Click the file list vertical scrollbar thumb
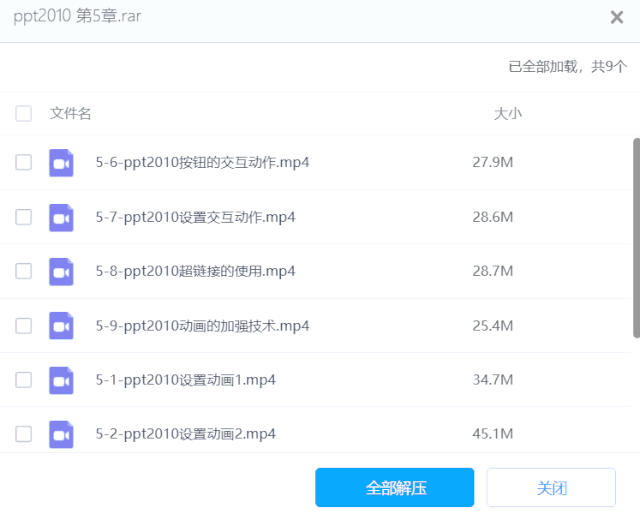 click(x=636, y=238)
